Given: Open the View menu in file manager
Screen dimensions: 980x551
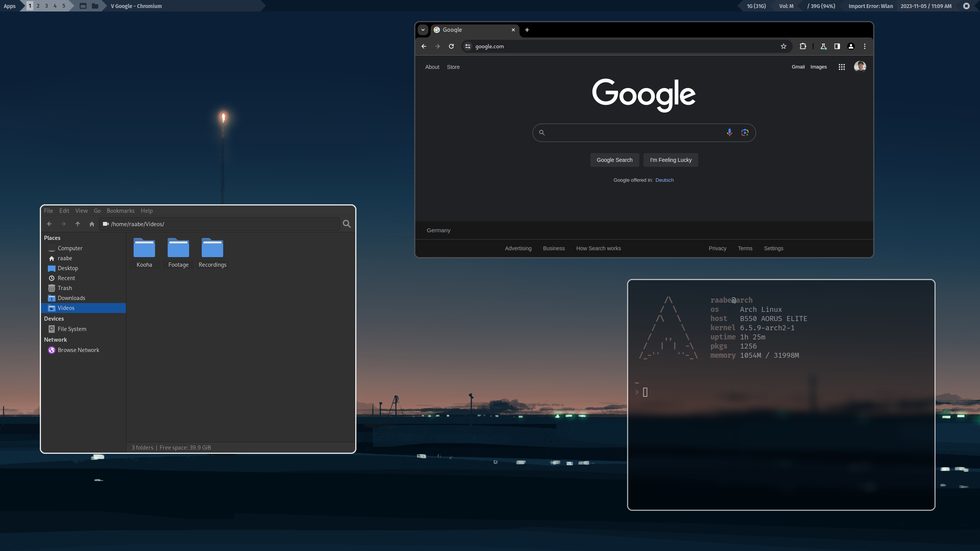Looking at the screenshot, I should pos(81,211).
